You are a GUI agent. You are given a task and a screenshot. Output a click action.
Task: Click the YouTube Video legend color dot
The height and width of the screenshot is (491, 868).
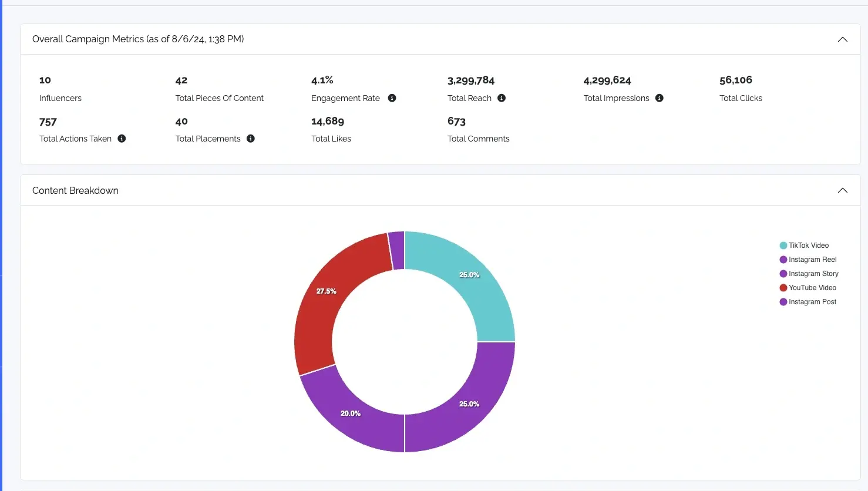click(x=783, y=287)
